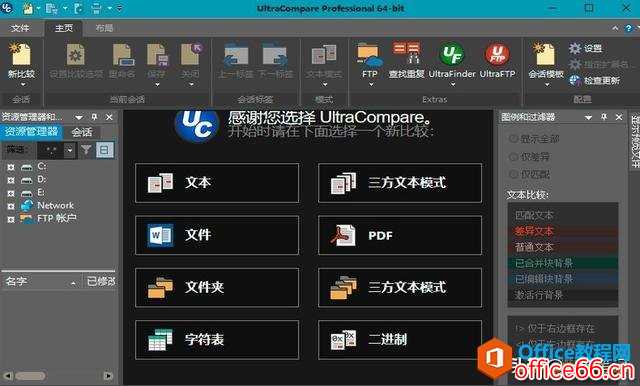
Task: Open the 显示的文件 vertical side tab
Action: click(x=634, y=141)
